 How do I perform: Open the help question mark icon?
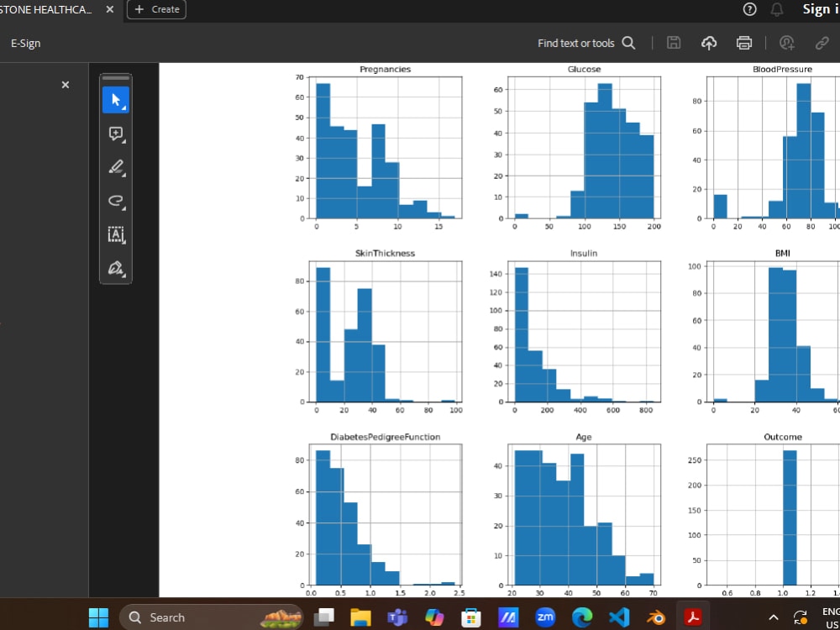coord(750,9)
